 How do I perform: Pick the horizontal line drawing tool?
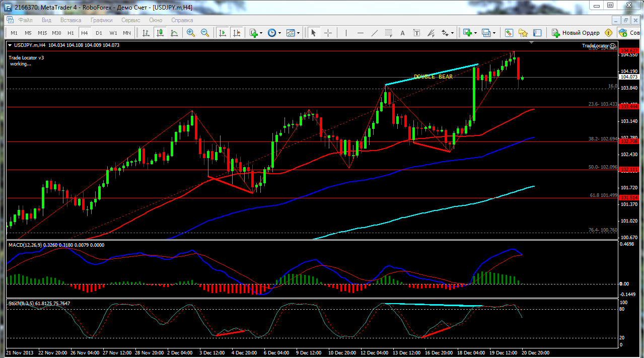click(x=360, y=33)
